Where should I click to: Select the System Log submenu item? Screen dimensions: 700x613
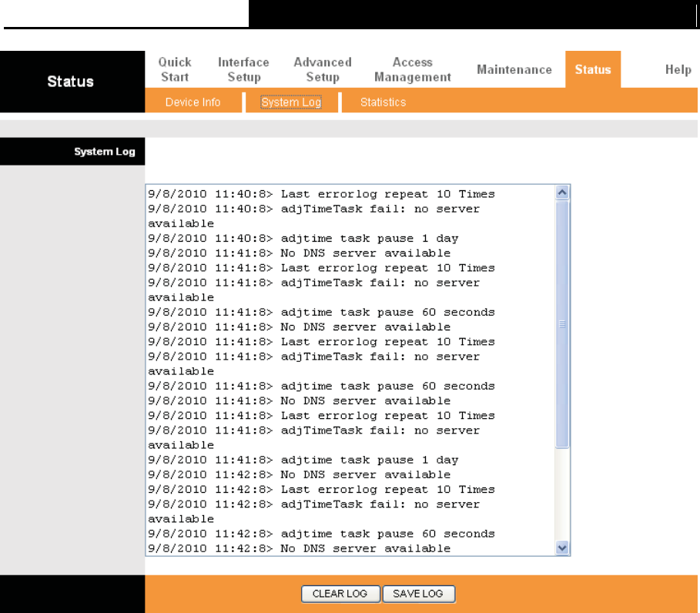coord(291,102)
